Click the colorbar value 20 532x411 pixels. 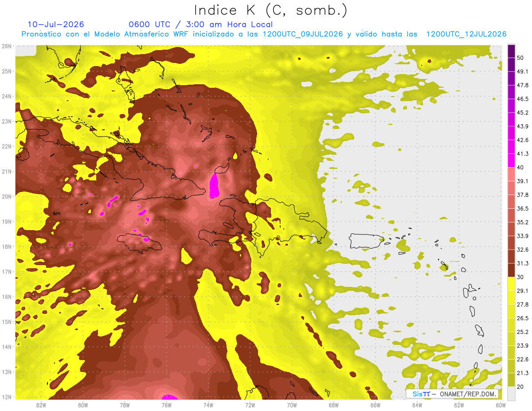click(521, 387)
